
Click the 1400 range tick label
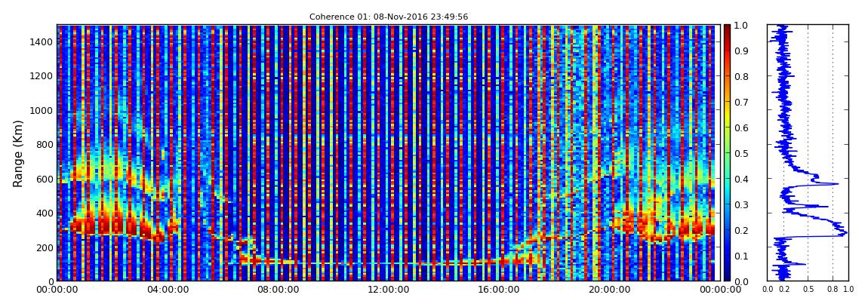[42, 42]
